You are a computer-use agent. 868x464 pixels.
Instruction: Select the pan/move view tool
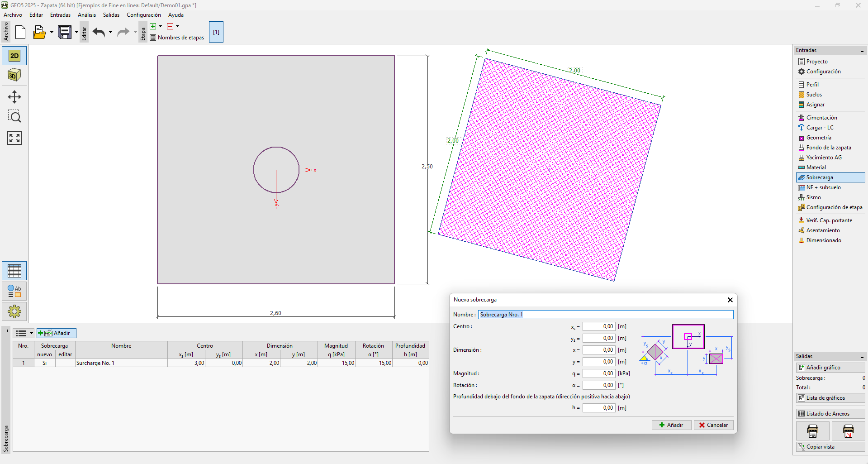click(14, 97)
